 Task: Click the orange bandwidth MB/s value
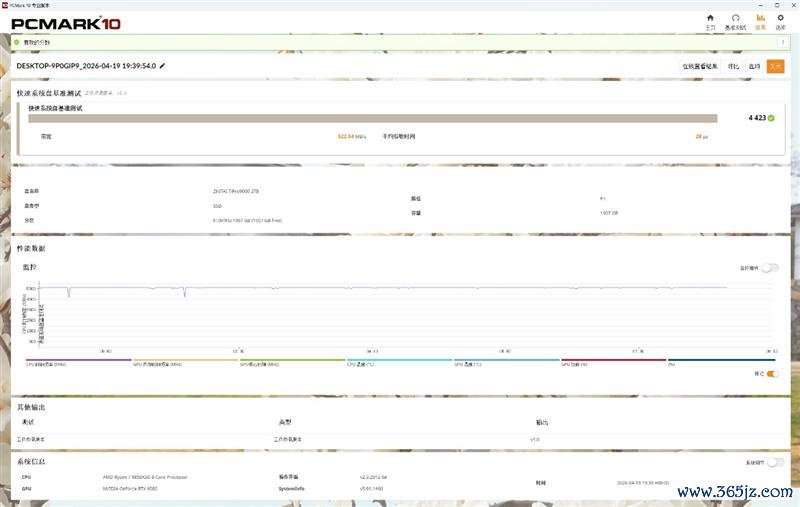pyautogui.click(x=352, y=137)
